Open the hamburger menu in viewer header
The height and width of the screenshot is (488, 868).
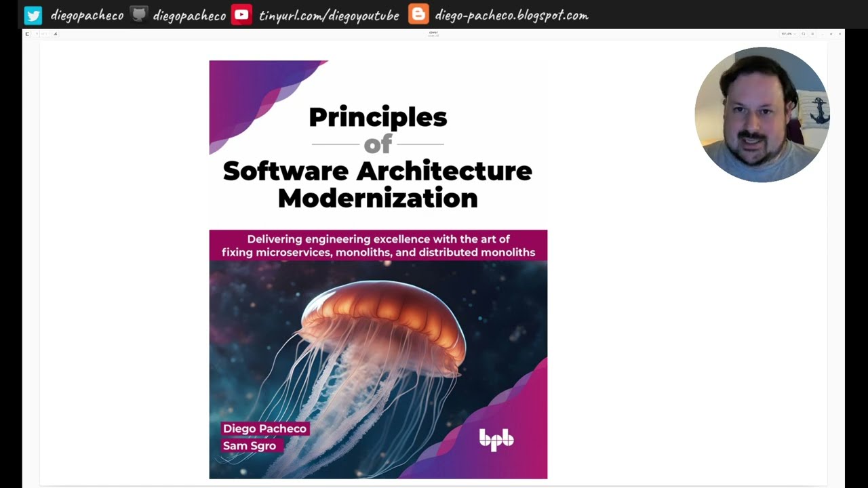(812, 34)
